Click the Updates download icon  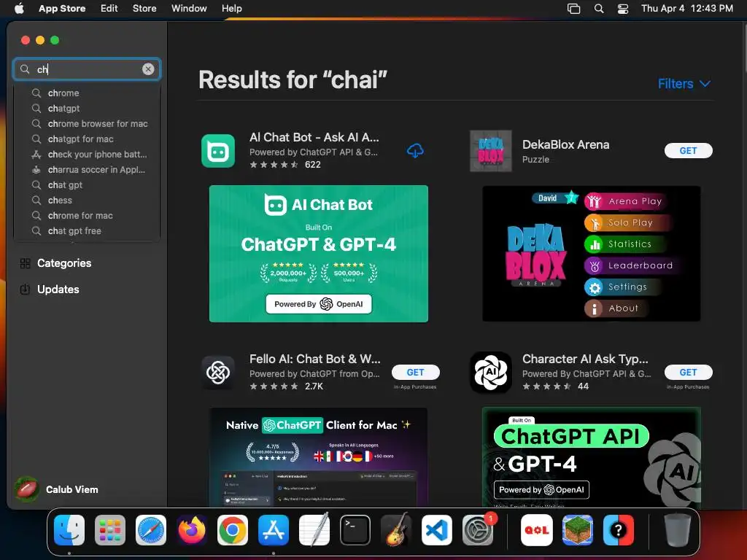26,289
